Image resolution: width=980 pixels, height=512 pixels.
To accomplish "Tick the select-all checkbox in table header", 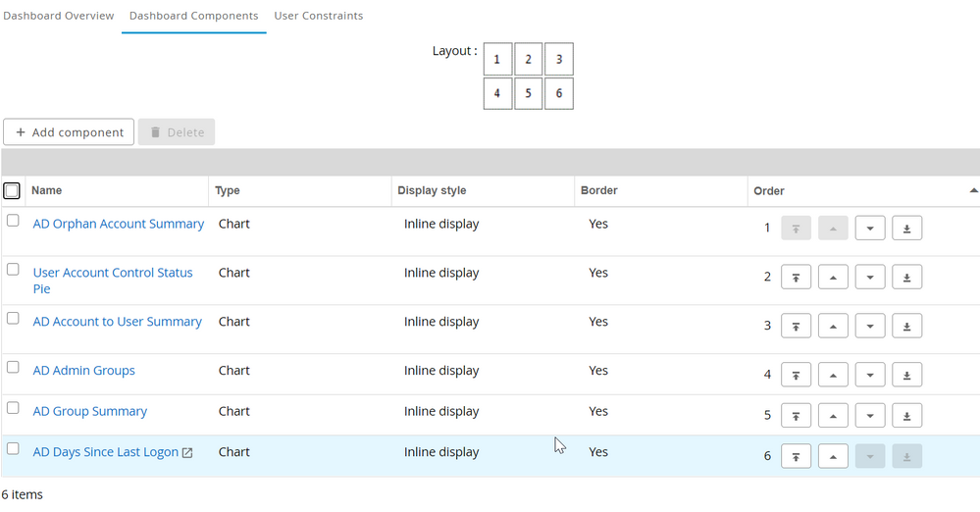I will pyautogui.click(x=13, y=190).
